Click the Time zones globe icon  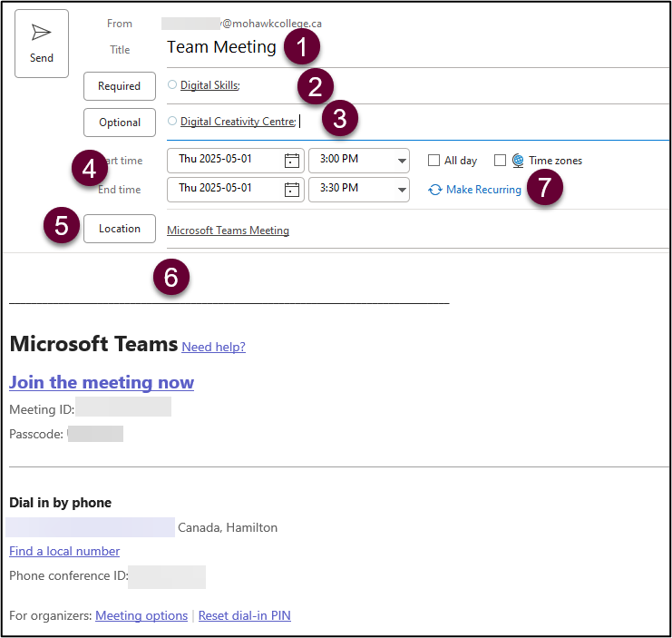coord(518,161)
